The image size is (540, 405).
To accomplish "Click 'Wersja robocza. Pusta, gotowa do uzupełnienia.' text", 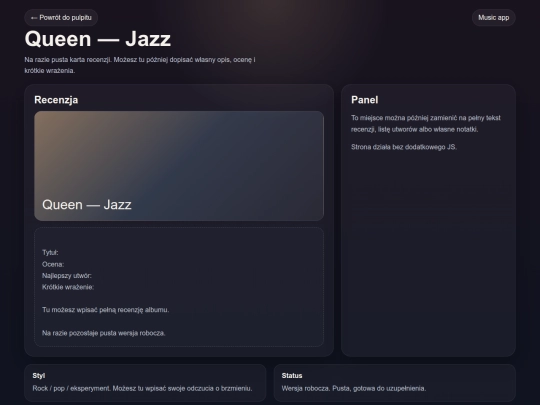I will (354, 388).
